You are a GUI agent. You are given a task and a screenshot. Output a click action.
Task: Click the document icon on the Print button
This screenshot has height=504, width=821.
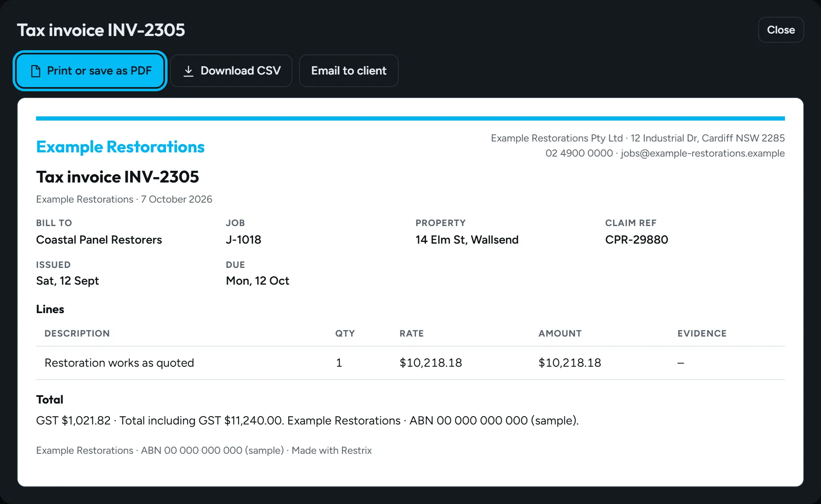(x=36, y=71)
